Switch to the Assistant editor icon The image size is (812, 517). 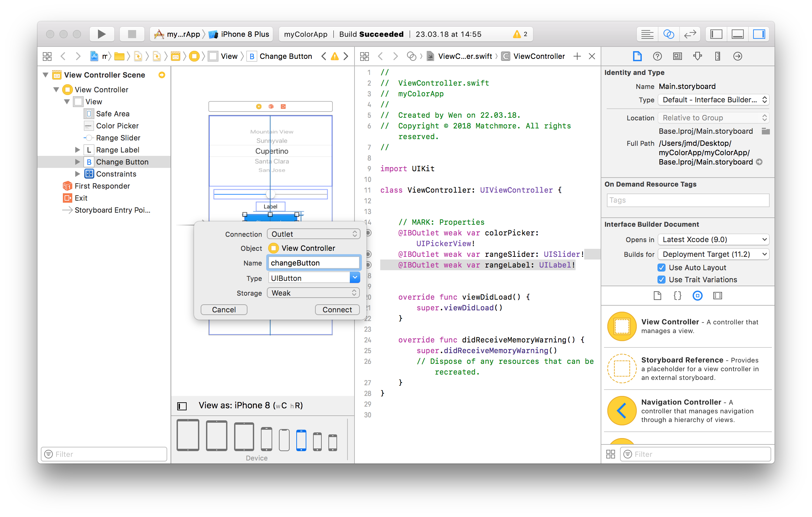pyautogui.click(x=668, y=34)
